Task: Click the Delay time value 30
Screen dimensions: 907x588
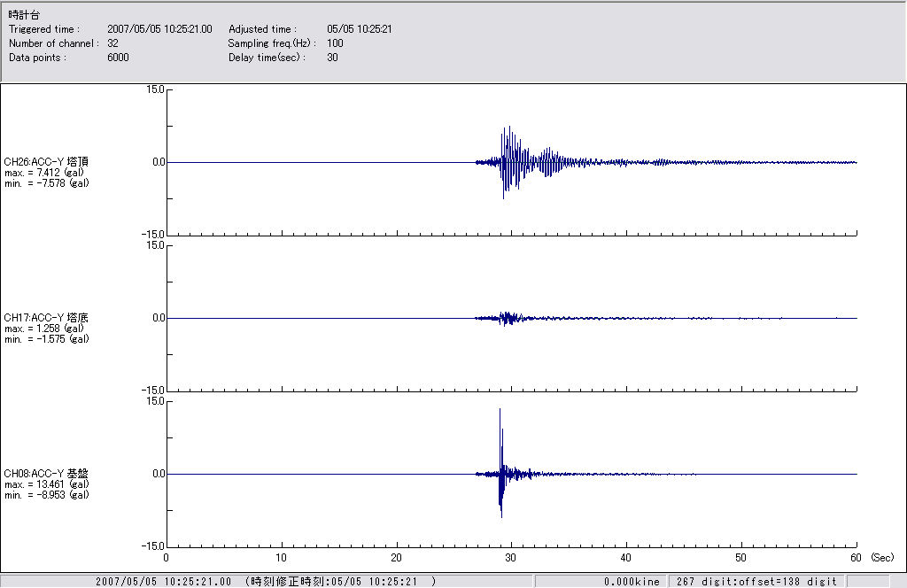Action: pyautogui.click(x=332, y=58)
